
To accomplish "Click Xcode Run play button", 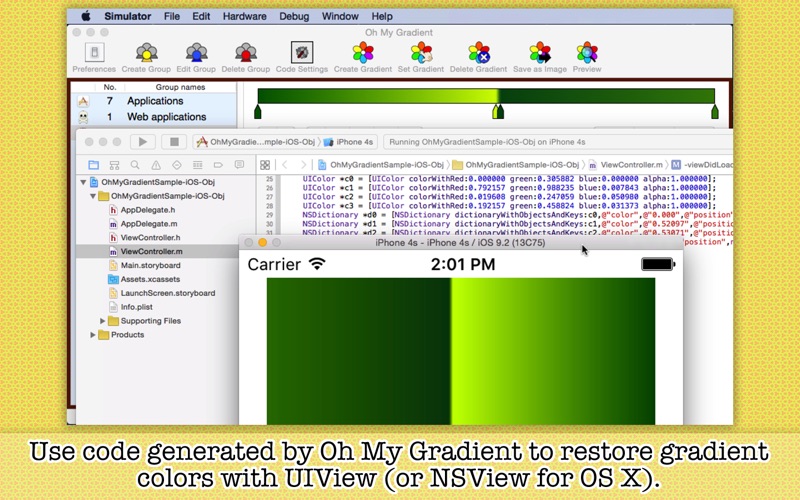I will point(143,142).
